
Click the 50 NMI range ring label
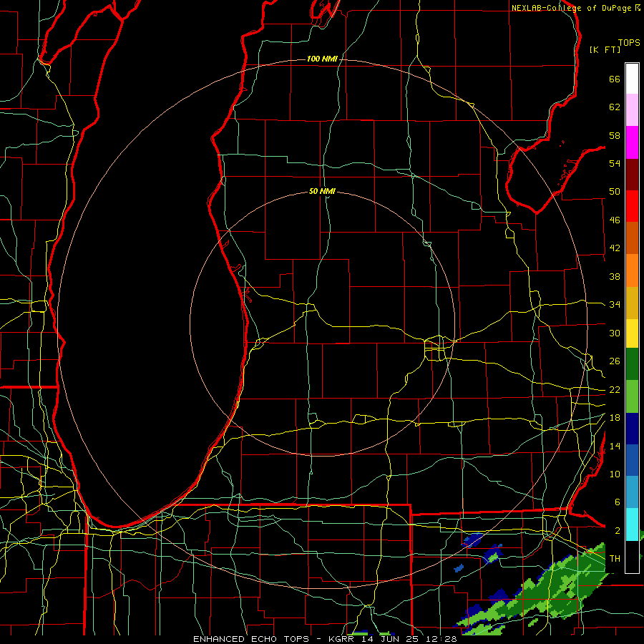322,191
